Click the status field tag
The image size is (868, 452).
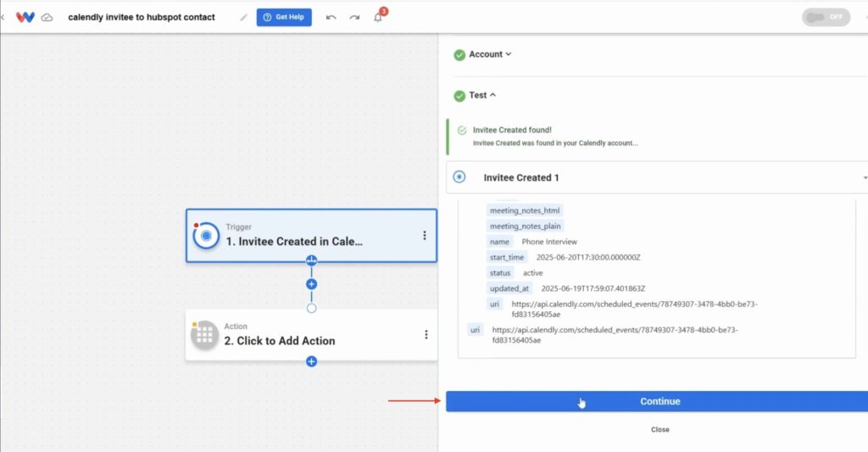pos(500,272)
